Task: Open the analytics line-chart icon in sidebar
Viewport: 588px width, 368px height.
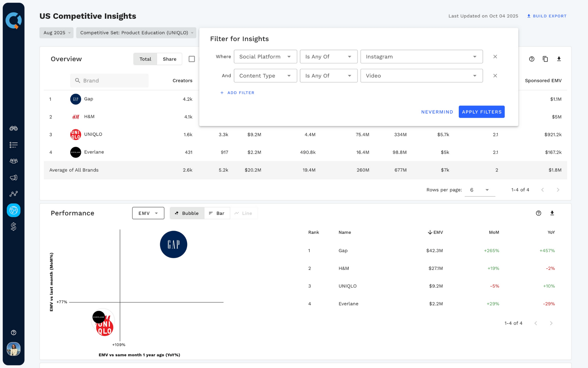Action: 13,194
